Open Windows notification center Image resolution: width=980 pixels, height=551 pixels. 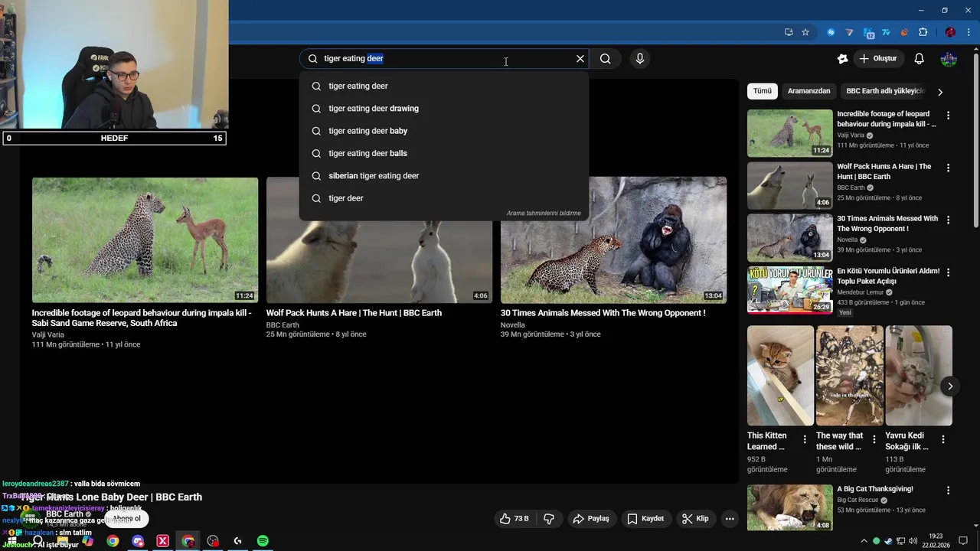pyautogui.click(x=963, y=541)
